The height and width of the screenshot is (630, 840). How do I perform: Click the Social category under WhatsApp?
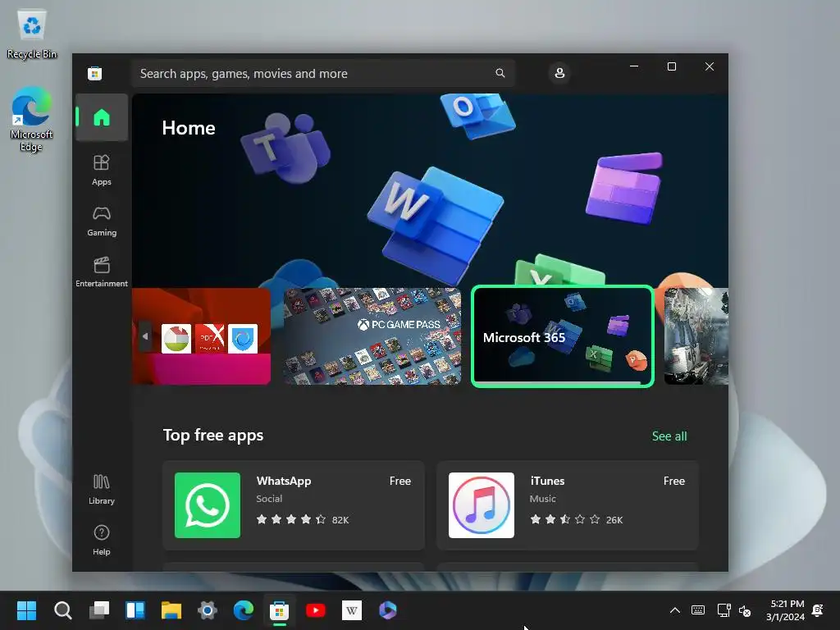[269, 499]
